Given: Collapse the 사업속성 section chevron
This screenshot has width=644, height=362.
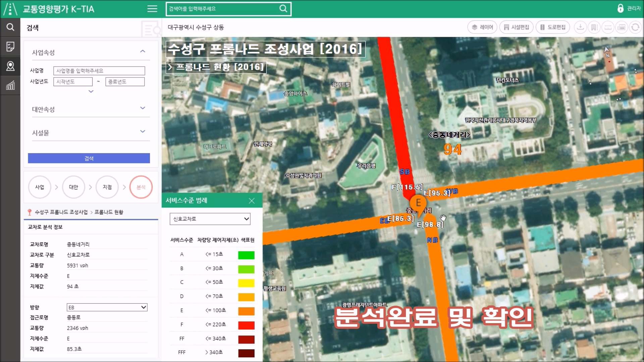Looking at the screenshot, I should coord(143,51).
